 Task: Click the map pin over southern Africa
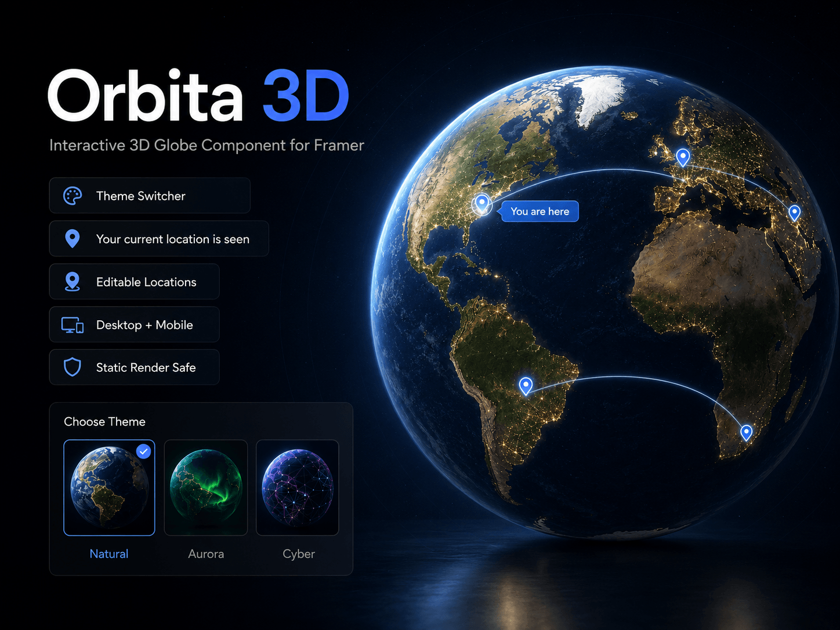747,432
